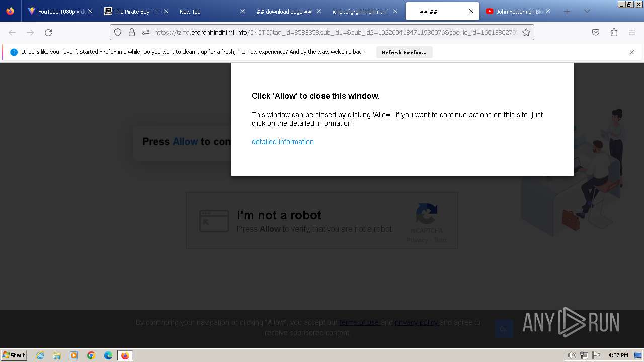Click the OK consent button
Screen dimensions: 644x362
(504, 329)
